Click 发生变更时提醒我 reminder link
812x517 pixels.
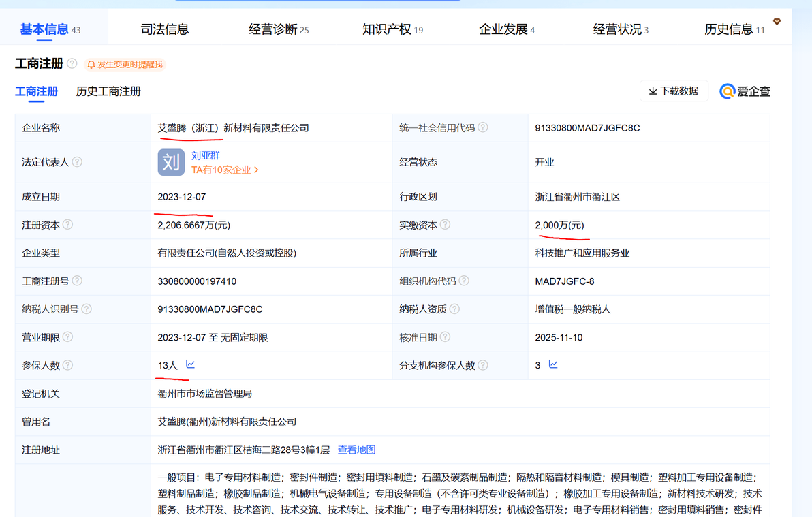tap(130, 65)
